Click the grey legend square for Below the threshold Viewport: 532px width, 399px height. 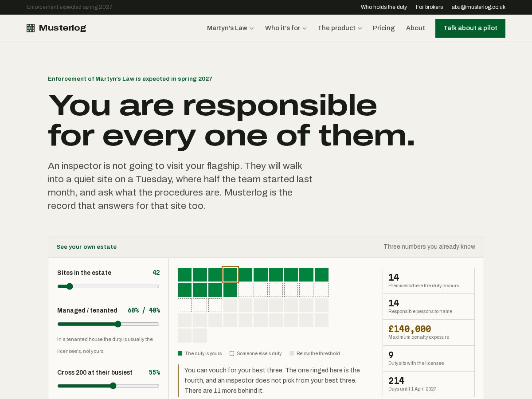292,353
